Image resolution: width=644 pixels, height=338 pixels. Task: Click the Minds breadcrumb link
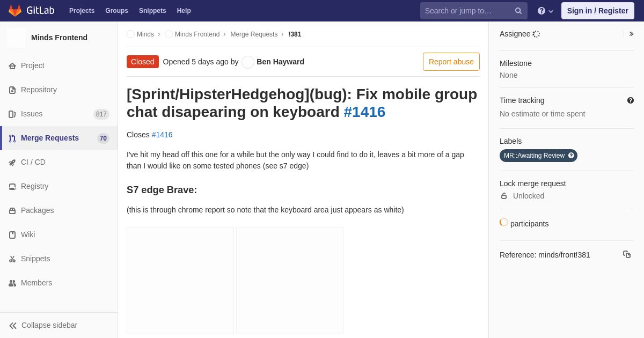[145, 34]
